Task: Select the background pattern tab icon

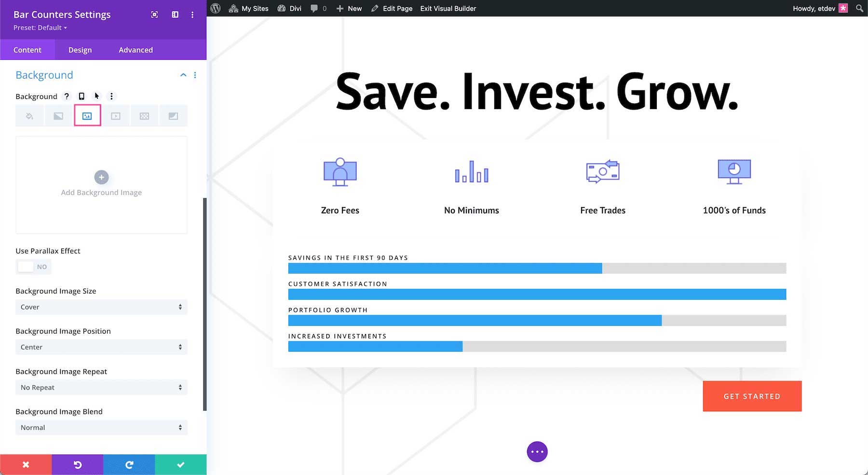Action: pos(144,116)
